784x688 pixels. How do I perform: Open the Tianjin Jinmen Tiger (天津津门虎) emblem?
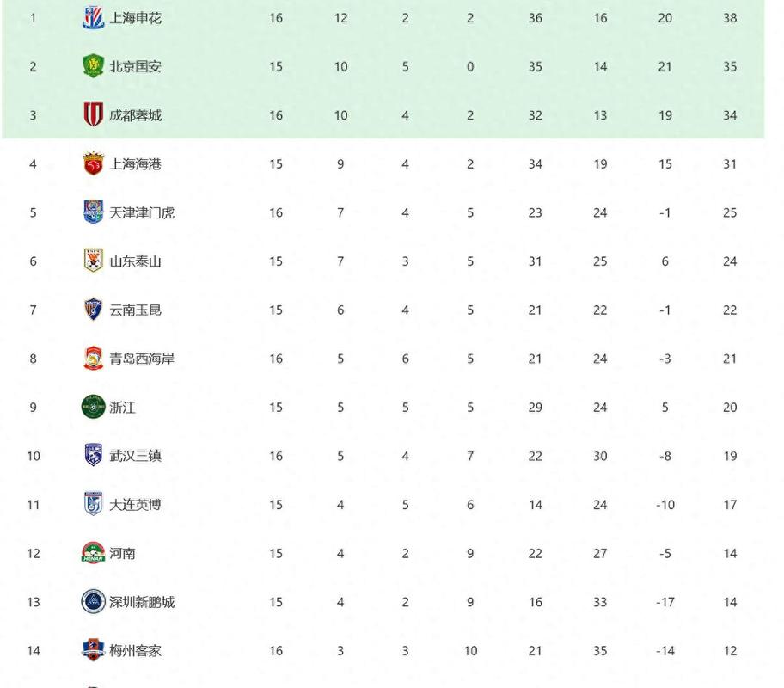(x=93, y=212)
